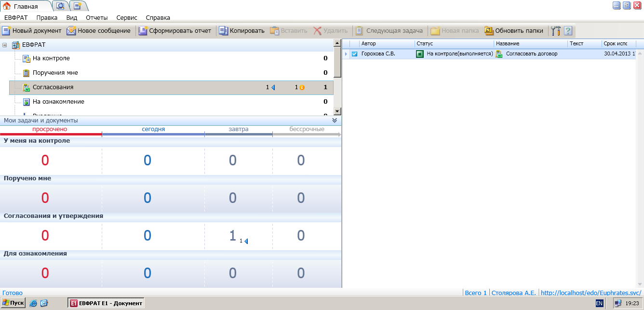Open settings via the wrench tools icon
This screenshot has height=310, width=644.
tap(556, 31)
